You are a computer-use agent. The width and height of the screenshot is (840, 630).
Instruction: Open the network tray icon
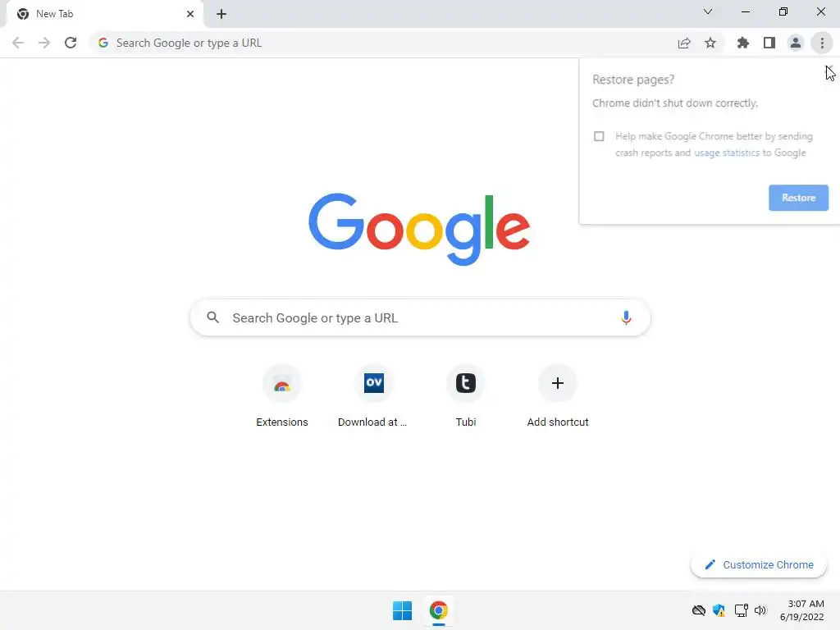pos(742,610)
